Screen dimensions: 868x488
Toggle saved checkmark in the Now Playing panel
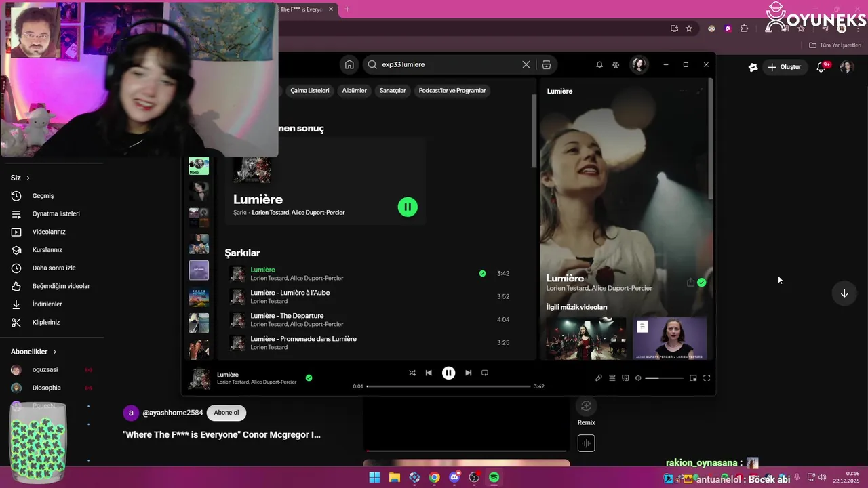(702, 283)
